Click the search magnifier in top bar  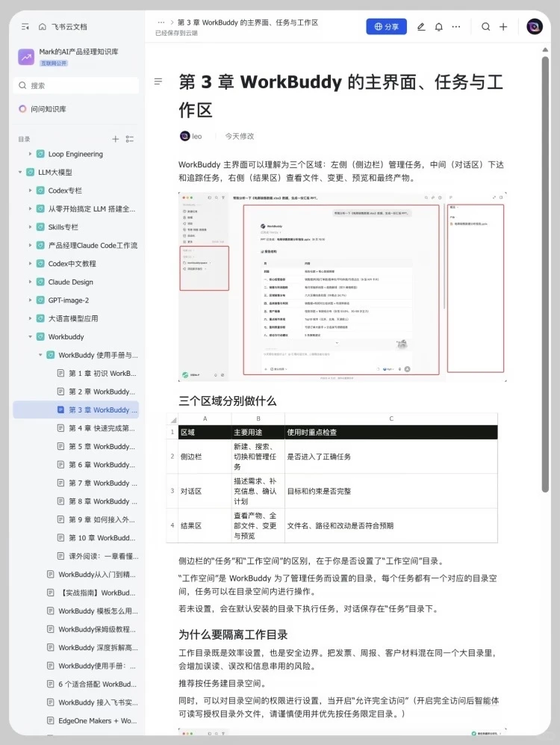pyautogui.click(x=485, y=27)
